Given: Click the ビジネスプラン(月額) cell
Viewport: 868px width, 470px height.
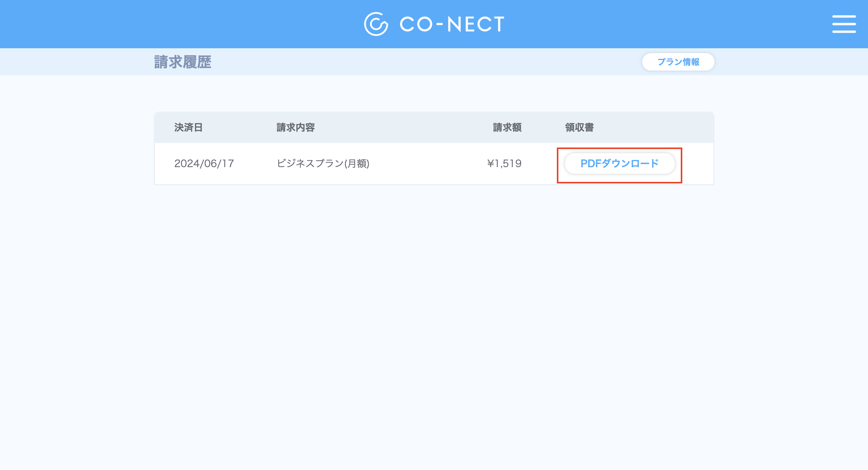Looking at the screenshot, I should click(x=323, y=164).
